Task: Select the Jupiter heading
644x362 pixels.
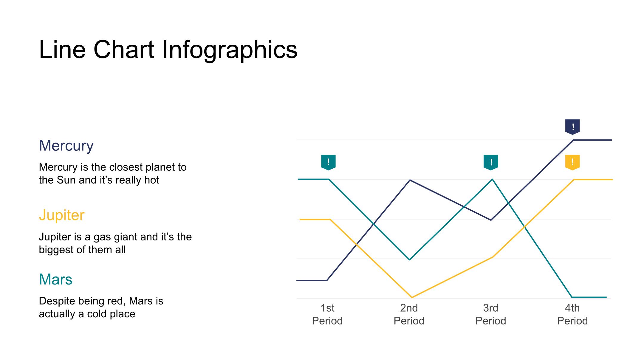Action: point(62,215)
